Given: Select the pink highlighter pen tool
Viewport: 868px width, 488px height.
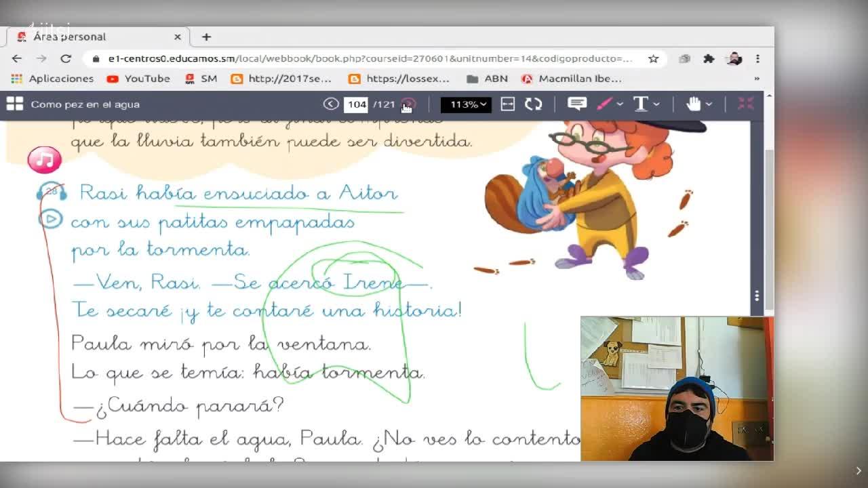Looking at the screenshot, I should [x=604, y=104].
